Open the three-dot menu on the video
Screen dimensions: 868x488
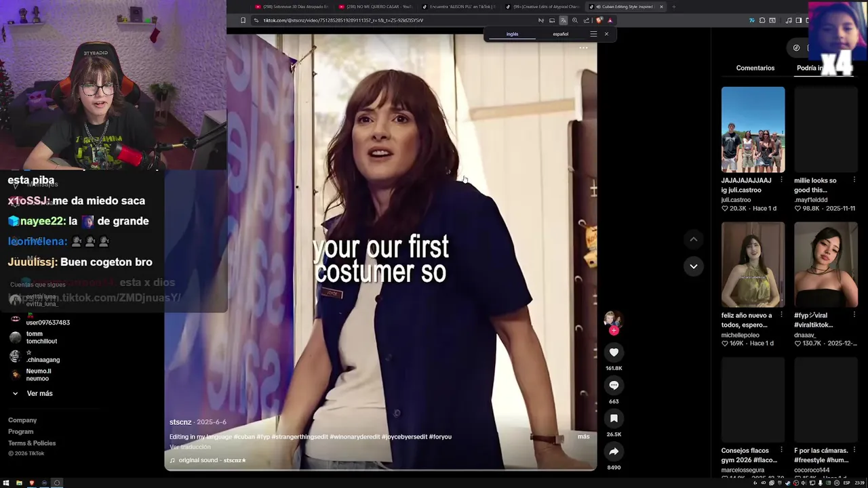pyautogui.click(x=583, y=48)
